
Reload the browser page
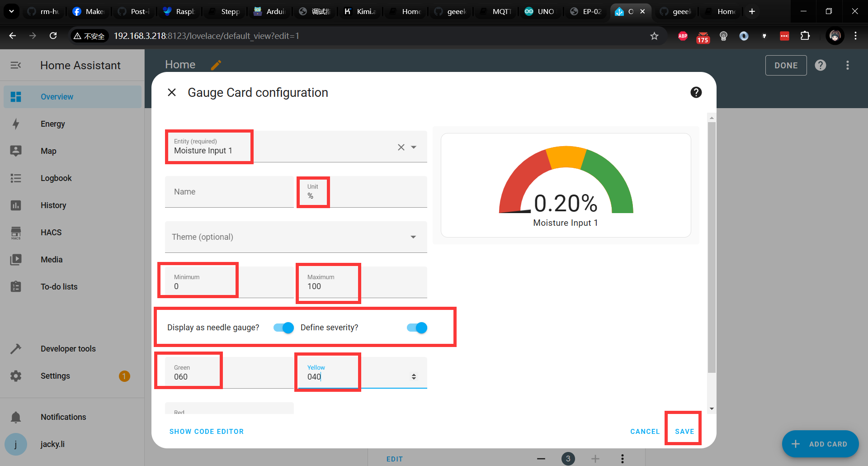(53, 36)
